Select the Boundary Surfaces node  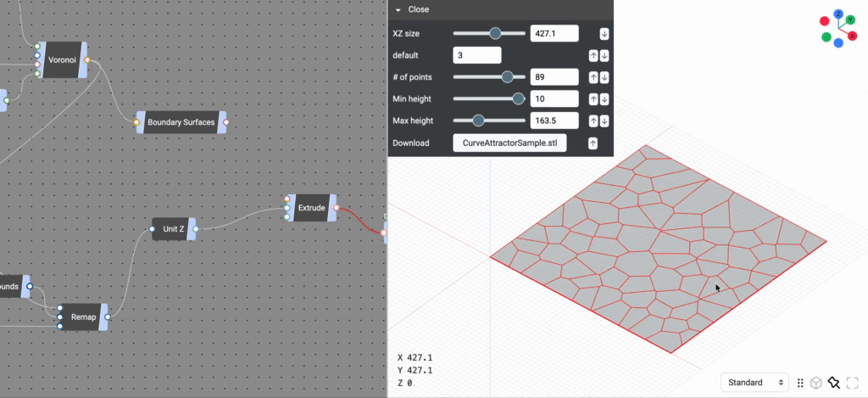pyautogui.click(x=181, y=122)
